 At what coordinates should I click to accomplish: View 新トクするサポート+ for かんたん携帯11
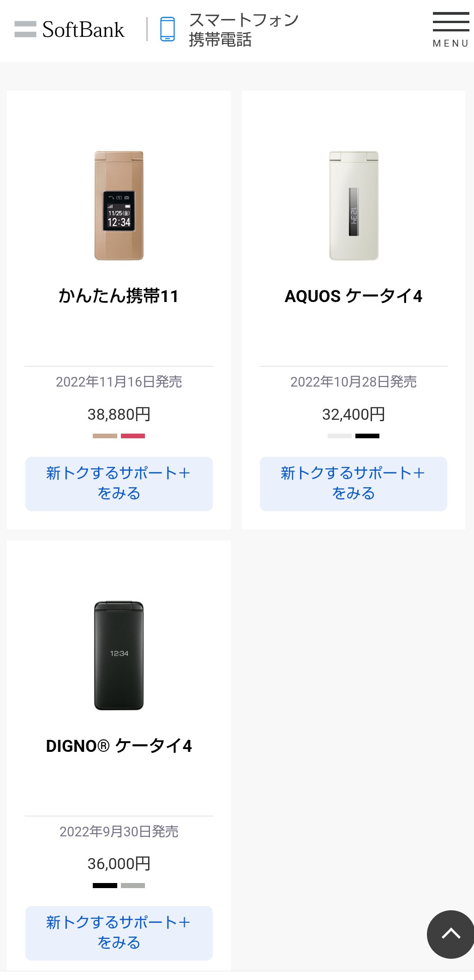(x=119, y=484)
